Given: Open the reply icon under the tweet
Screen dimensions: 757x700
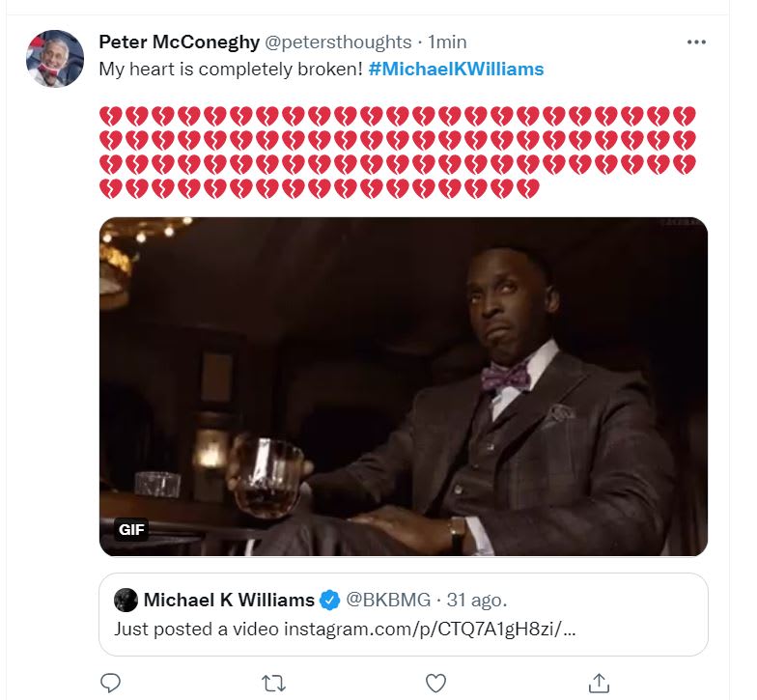Looking at the screenshot, I should (x=111, y=683).
